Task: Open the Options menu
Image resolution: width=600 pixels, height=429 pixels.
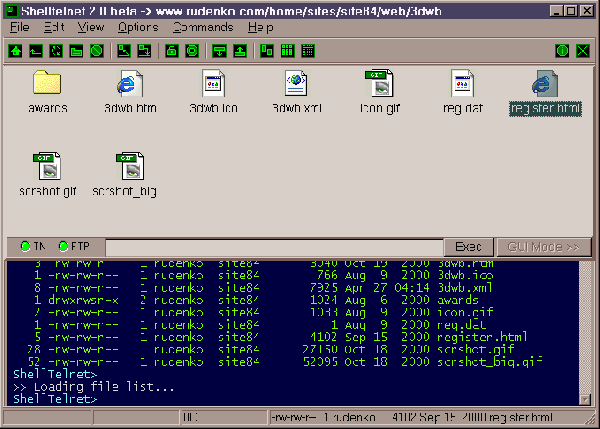Action: tap(138, 27)
